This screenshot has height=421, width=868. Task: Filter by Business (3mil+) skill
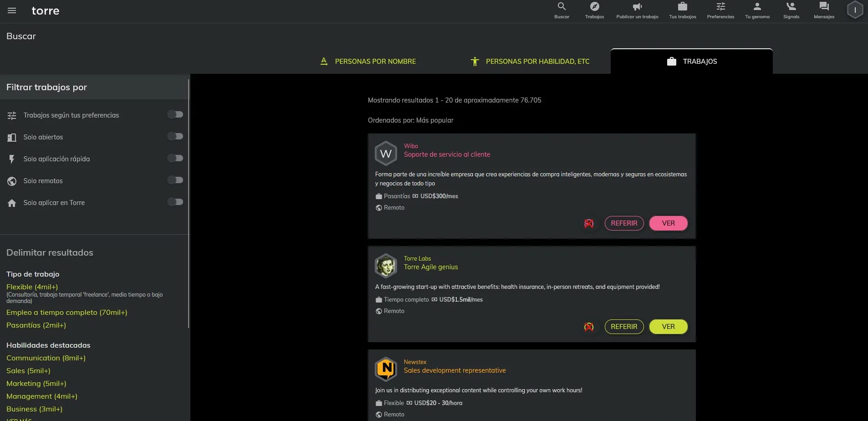click(35, 409)
